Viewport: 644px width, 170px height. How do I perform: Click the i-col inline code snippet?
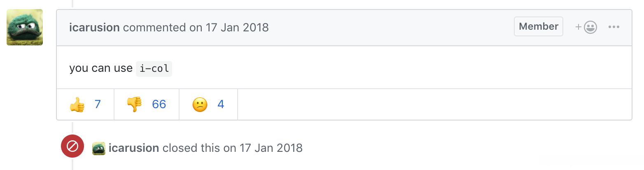154,68
